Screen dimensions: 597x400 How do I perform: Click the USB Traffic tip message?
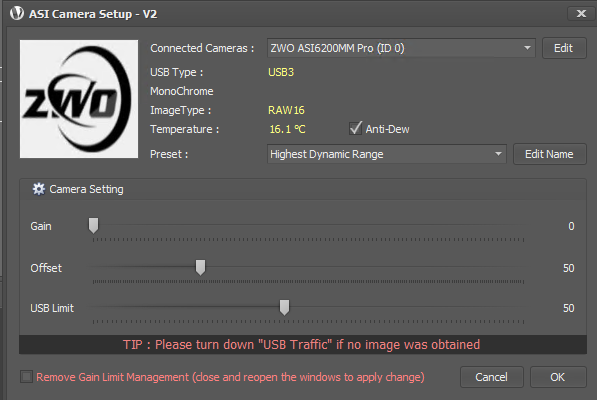[x=301, y=344]
